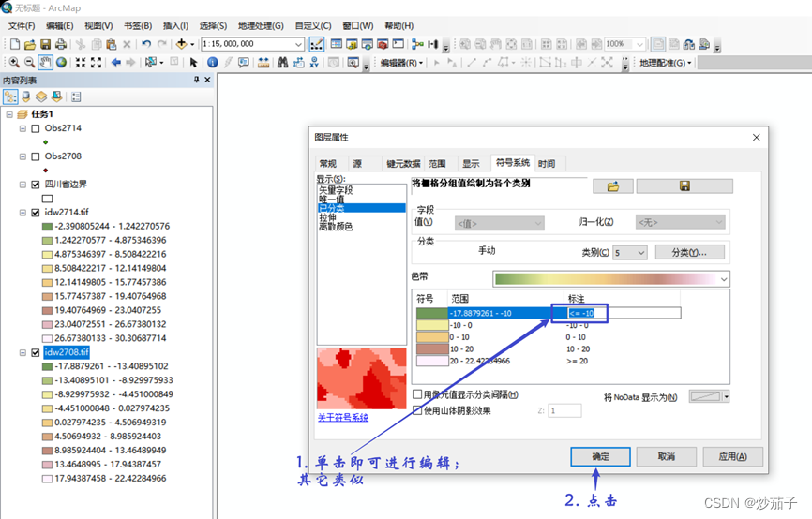Select the Measure ruler tool

[263, 63]
